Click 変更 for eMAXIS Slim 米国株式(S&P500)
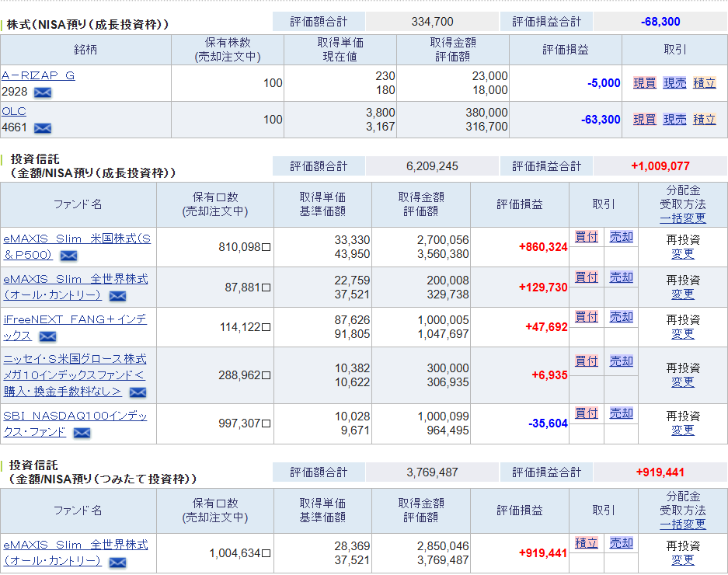Viewport: 728px width, 575px height. tap(683, 253)
